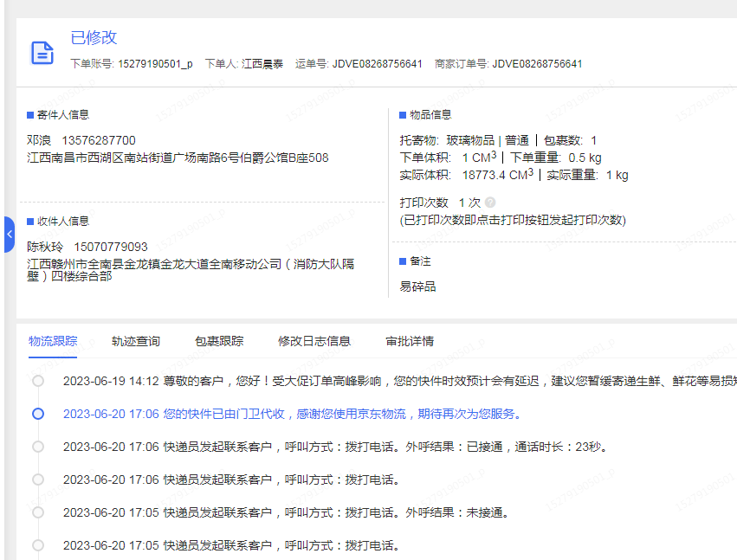This screenshot has width=737, height=560.
Task: Click the blue document icon beside 已修改
Action: tap(42, 53)
